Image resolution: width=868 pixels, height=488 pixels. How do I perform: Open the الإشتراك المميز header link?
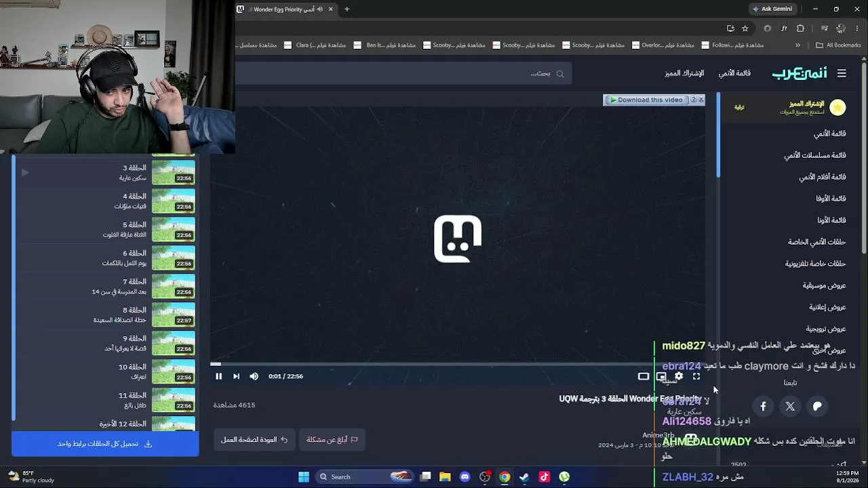coord(684,73)
